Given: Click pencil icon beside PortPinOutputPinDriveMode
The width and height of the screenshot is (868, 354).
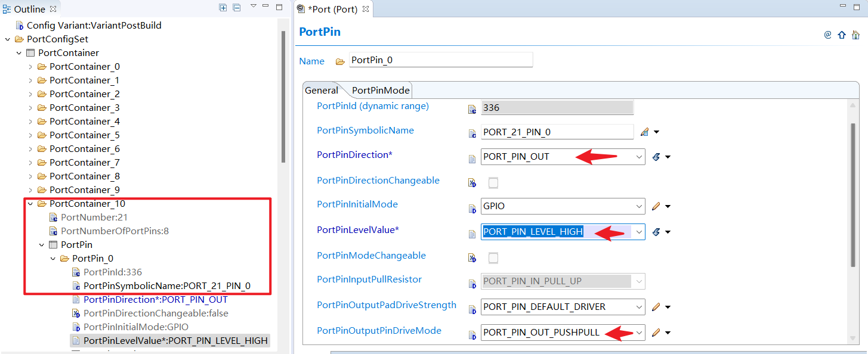Looking at the screenshot, I should point(656,333).
